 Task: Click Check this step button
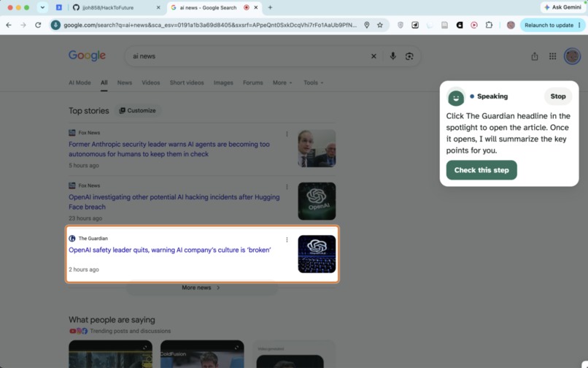pyautogui.click(x=481, y=170)
